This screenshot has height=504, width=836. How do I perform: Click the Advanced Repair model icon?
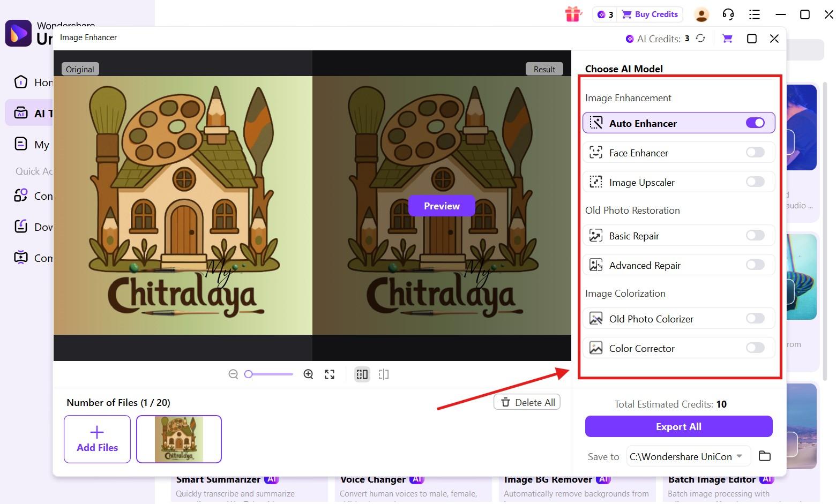click(x=596, y=265)
